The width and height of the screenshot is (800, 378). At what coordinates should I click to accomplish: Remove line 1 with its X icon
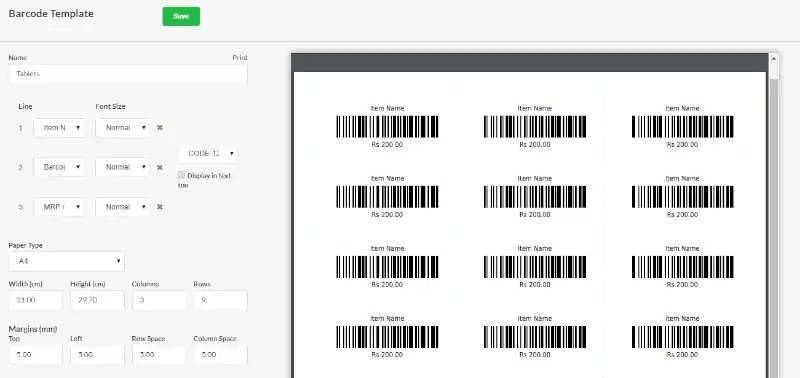pyautogui.click(x=160, y=128)
